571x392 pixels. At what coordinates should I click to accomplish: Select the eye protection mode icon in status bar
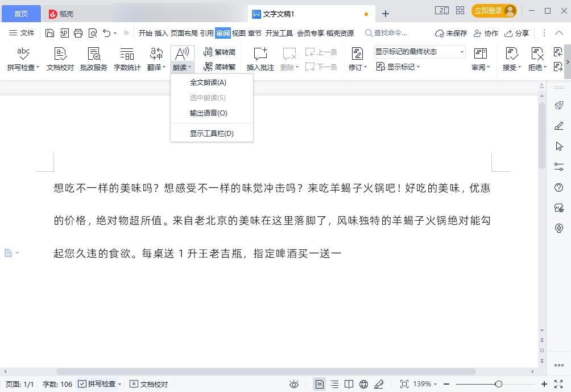tap(294, 385)
